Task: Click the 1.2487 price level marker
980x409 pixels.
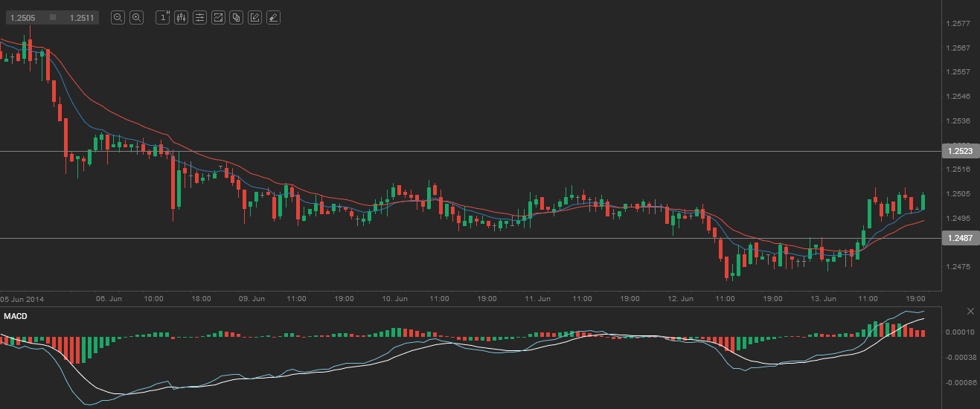Action: 960,238
